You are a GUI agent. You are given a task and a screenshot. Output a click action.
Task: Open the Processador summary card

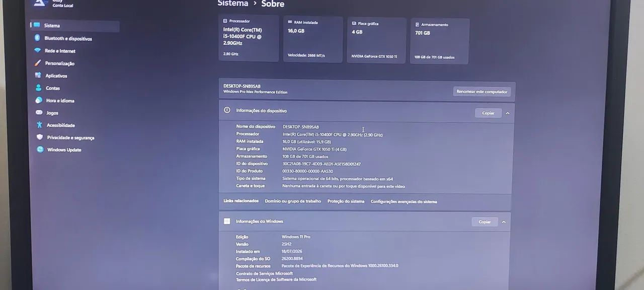point(249,38)
